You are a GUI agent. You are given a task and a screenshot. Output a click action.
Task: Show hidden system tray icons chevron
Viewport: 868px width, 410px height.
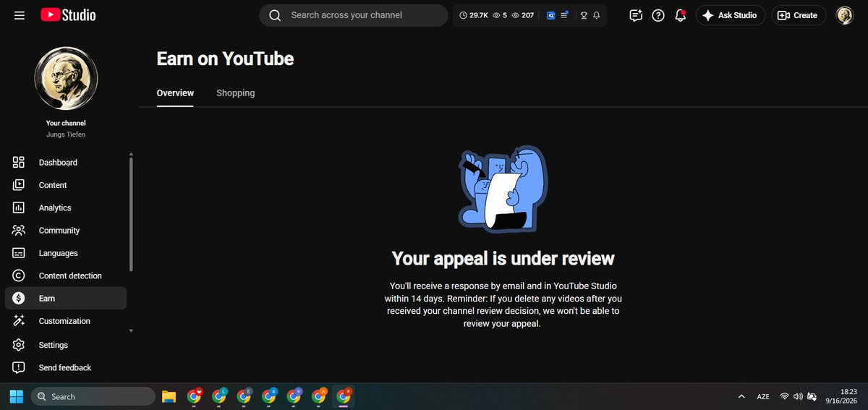point(741,396)
